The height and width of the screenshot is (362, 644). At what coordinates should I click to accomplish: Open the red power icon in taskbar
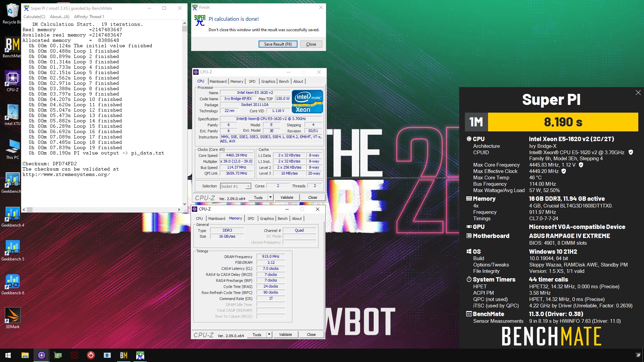91,355
